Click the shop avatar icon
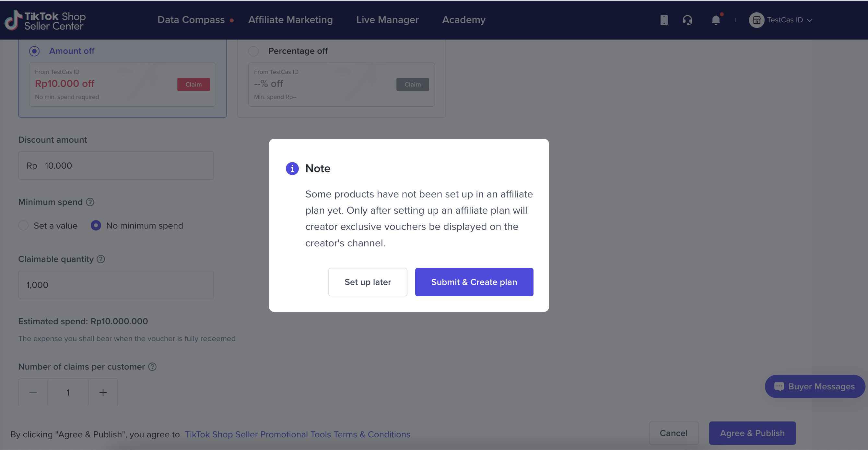This screenshot has width=868, height=450. coord(757,20)
